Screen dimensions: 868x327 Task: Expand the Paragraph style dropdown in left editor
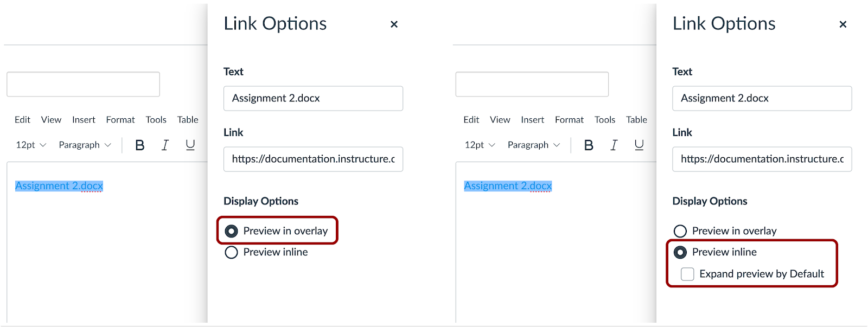85,145
